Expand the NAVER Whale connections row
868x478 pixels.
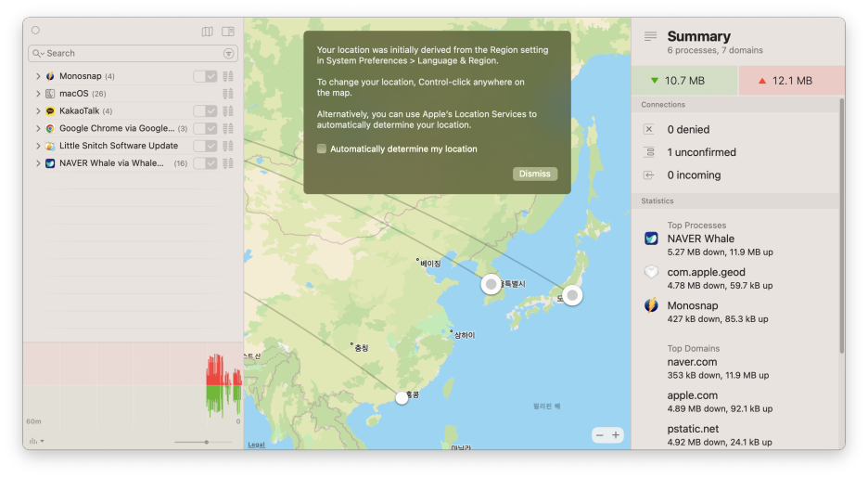(38, 163)
